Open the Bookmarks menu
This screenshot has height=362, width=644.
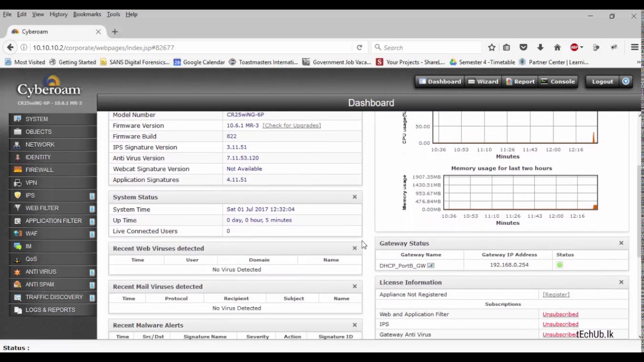coord(87,14)
